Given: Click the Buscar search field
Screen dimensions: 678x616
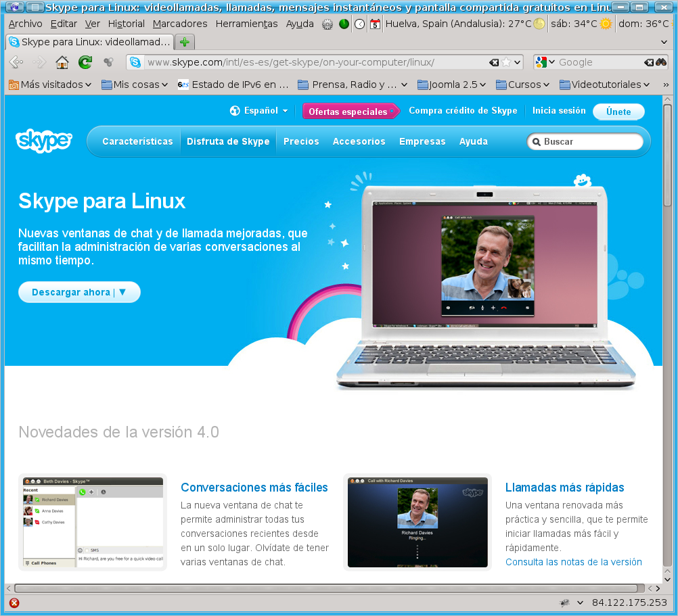Looking at the screenshot, I should (585, 142).
